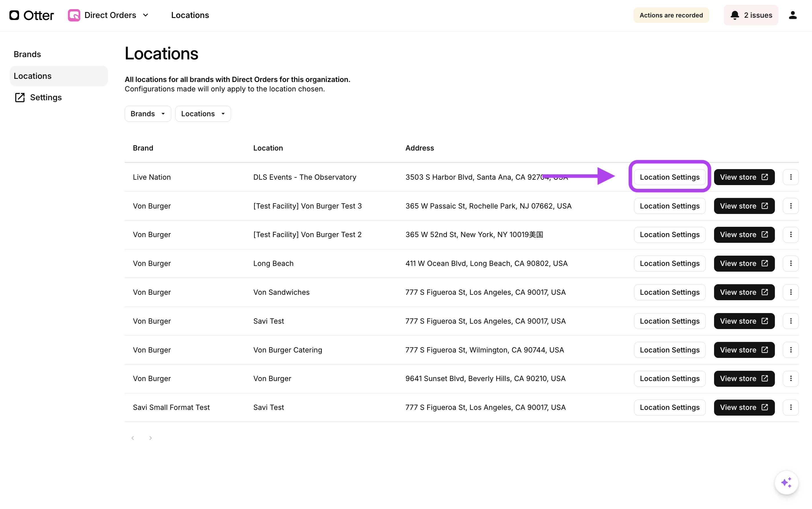Click the bell icon for 2 issues
Image resolution: width=812 pixels, height=509 pixels.
(x=735, y=15)
